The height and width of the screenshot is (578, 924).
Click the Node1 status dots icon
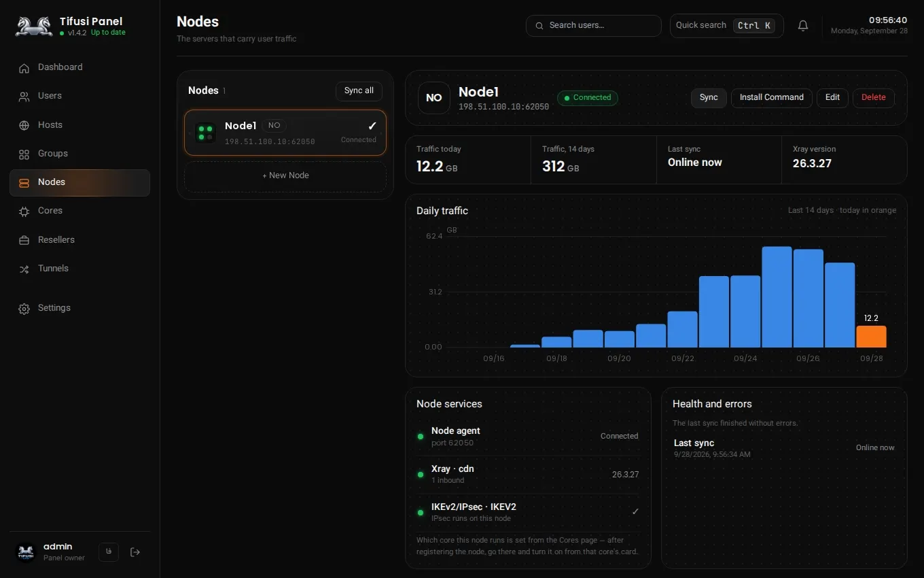205,133
